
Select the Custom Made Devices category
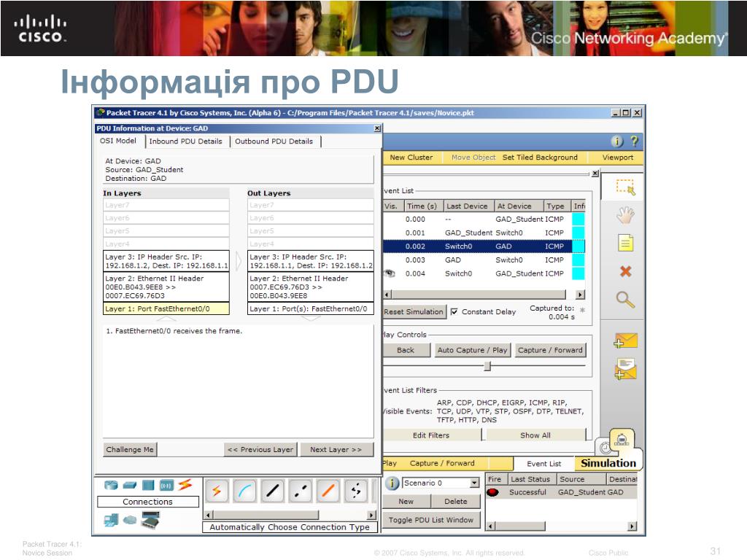tap(150, 520)
